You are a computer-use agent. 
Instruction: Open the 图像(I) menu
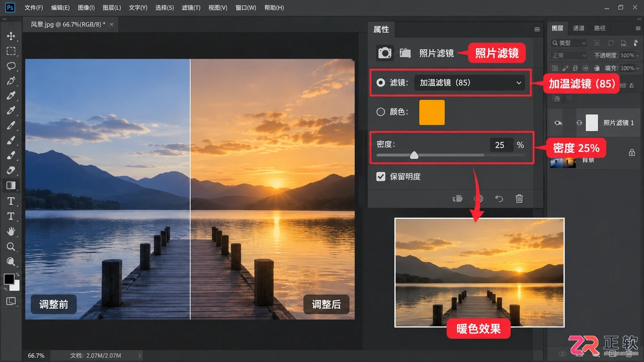click(86, 8)
